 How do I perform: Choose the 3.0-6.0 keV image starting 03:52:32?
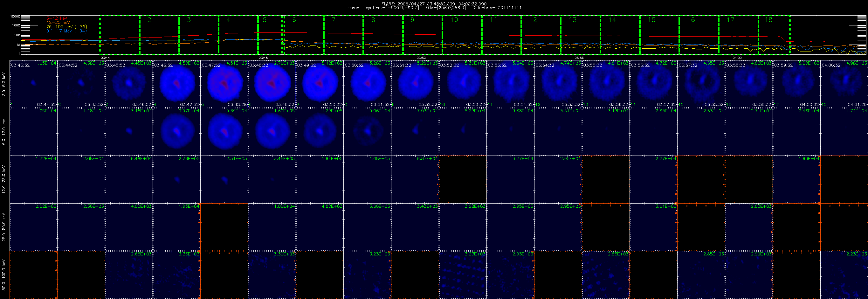pos(463,84)
